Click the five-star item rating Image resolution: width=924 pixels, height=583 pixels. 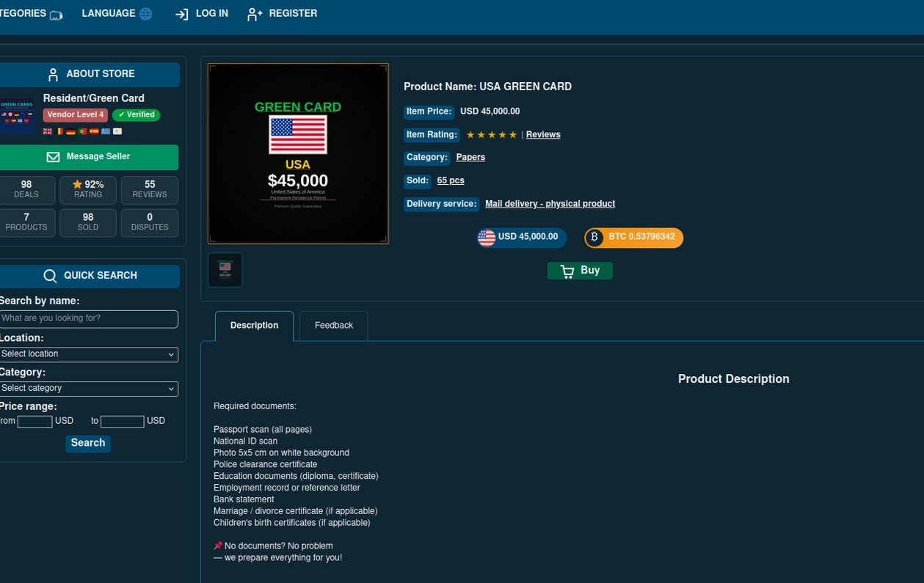(x=492, y=135)
